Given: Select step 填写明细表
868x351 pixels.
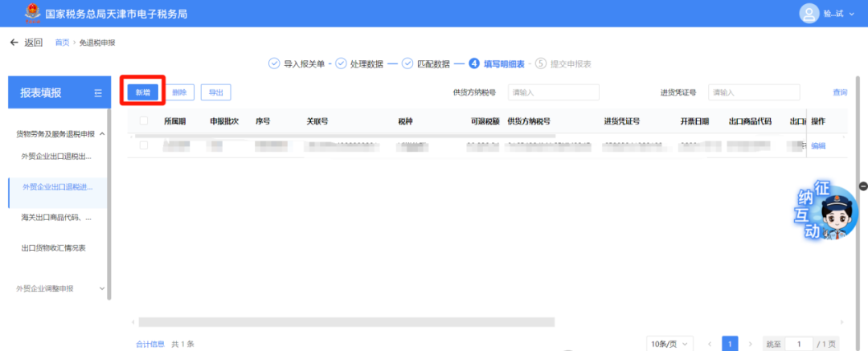Looking at the screenshot, I should click(x=497, y=63).
